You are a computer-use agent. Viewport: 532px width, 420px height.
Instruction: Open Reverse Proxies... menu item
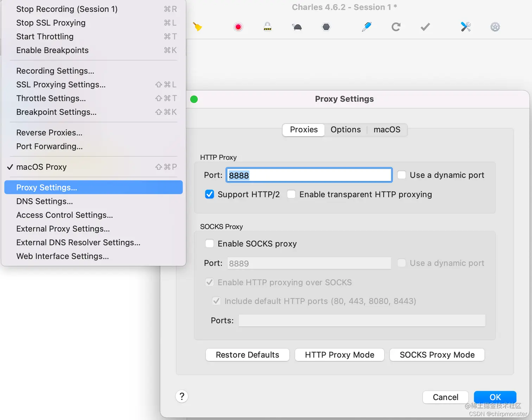[x=94, y=133]
